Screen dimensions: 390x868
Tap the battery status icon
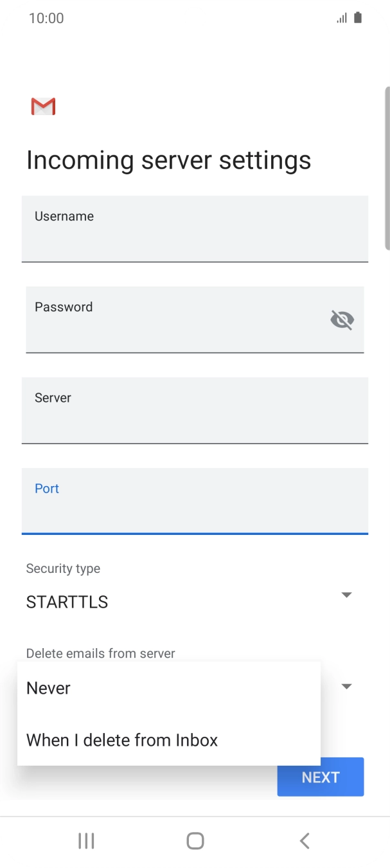tap(357, 17)
